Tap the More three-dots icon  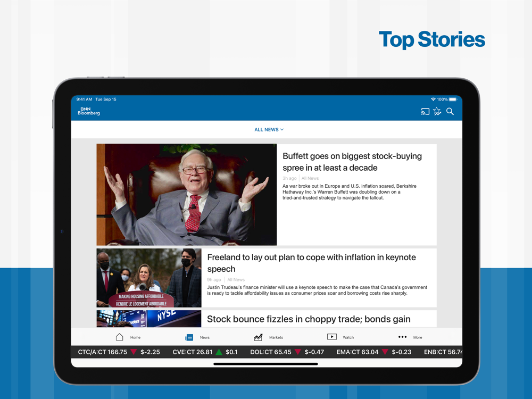(402, 337)
